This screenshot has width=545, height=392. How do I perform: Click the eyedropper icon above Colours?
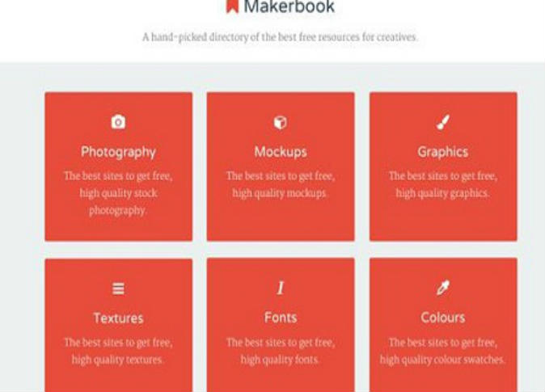[443, 288]
